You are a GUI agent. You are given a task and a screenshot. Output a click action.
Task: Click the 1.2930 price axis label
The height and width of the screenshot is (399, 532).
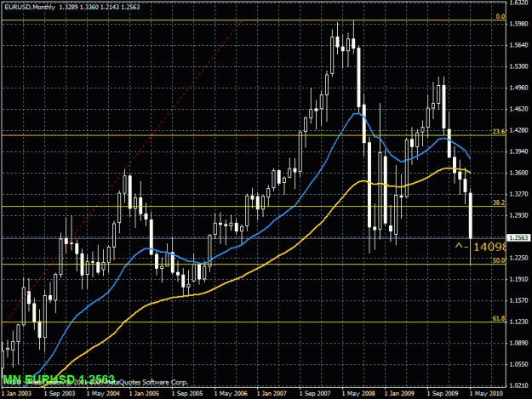click(x=518, y=215)
